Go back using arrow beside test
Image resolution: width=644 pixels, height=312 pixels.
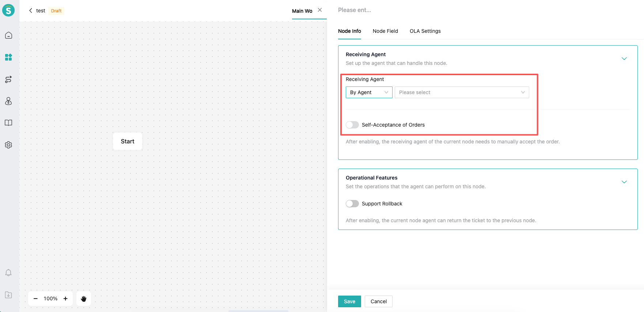coord(31,11)
